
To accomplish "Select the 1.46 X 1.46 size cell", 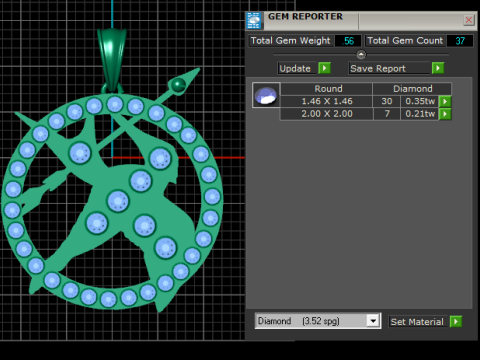I will click(327, 101).
